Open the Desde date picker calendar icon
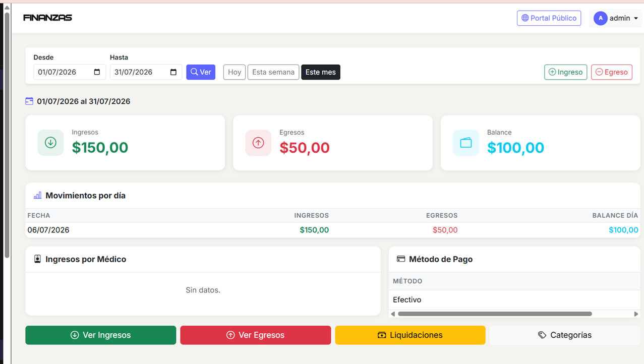Screen dimensions: 644x364 click(x=97, y=72)
